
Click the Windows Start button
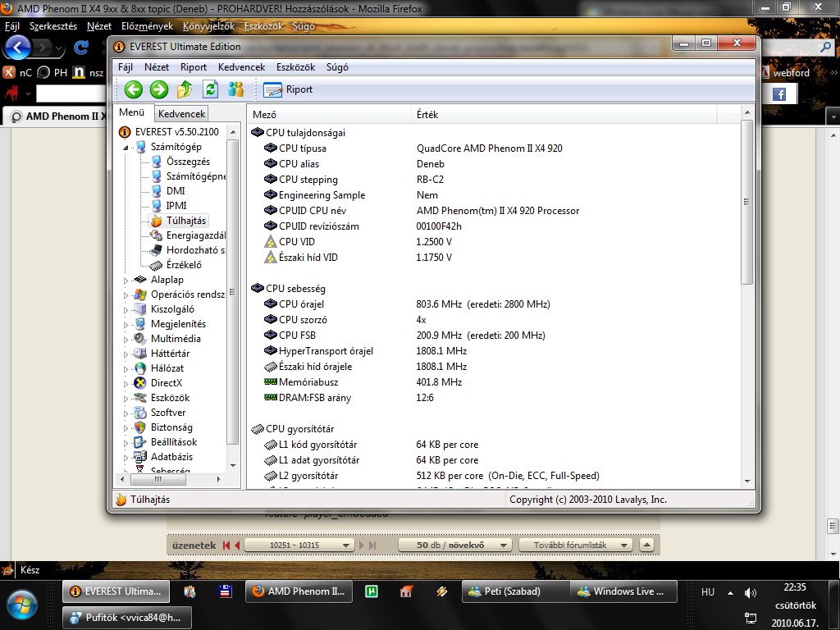(21, 605)
